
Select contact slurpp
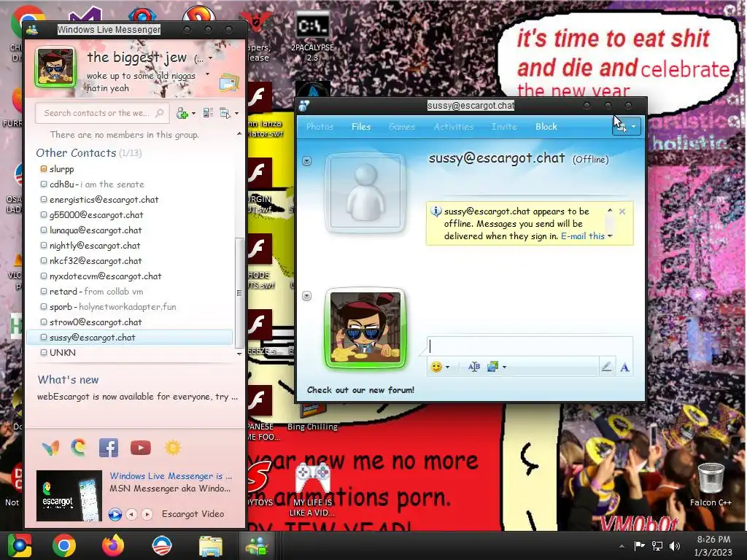coord(61,169)
